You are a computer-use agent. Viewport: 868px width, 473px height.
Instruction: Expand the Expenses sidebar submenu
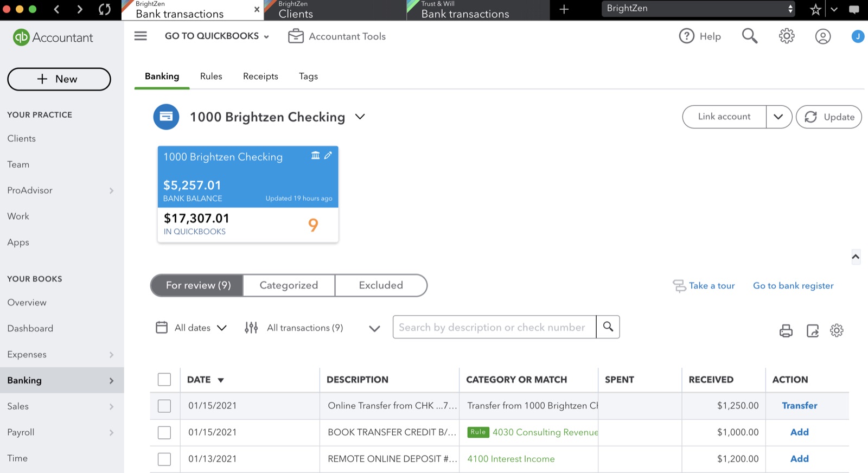pyautogui.click(x=111, y=355)
